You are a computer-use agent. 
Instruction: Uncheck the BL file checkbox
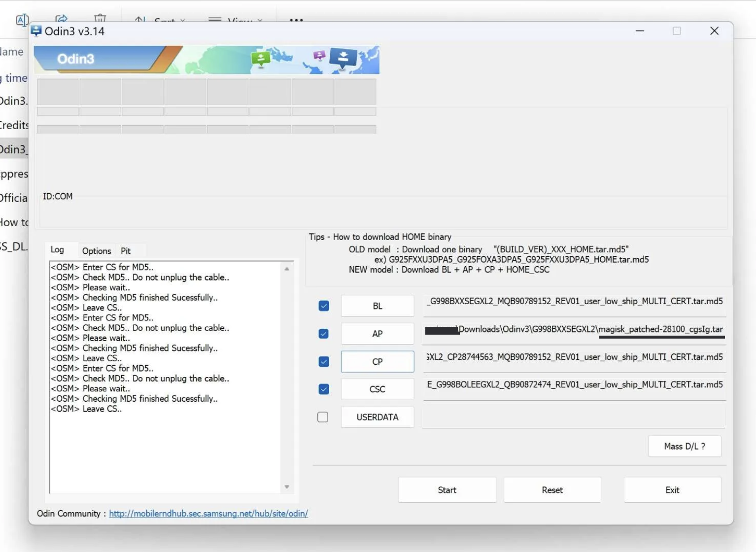(x=324, y=306)
